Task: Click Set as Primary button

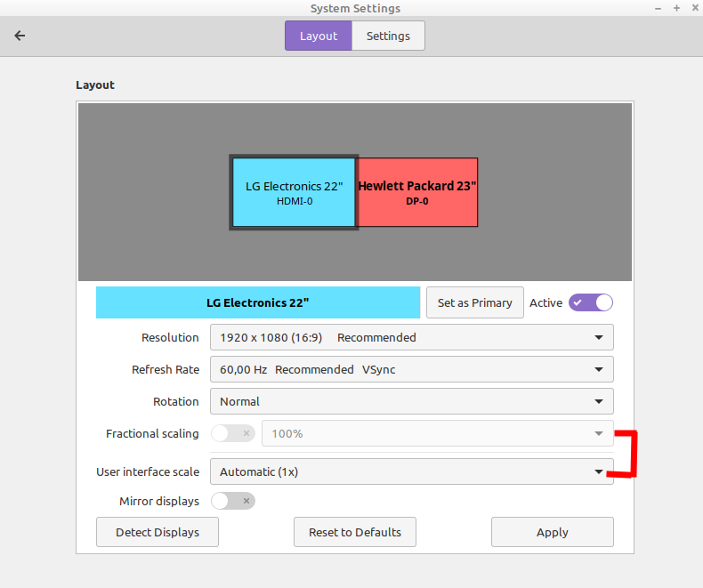Action: (475, 302)
